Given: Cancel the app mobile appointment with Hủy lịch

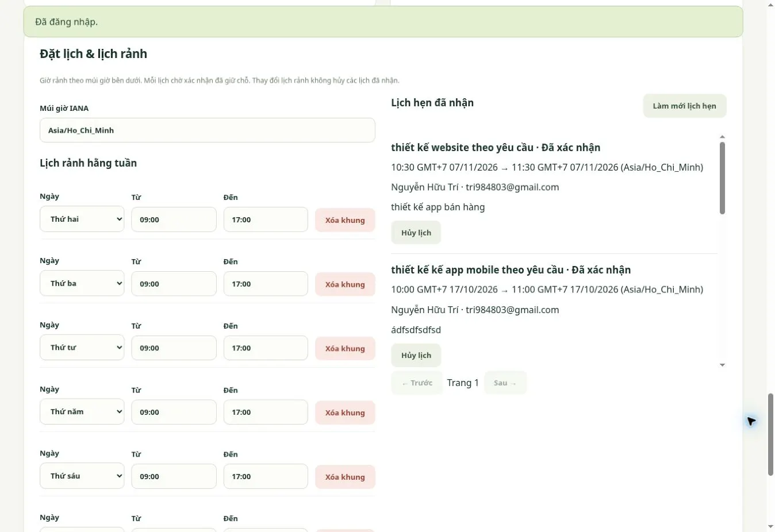Looking at the screenshot, I should (x=416, y=355).
